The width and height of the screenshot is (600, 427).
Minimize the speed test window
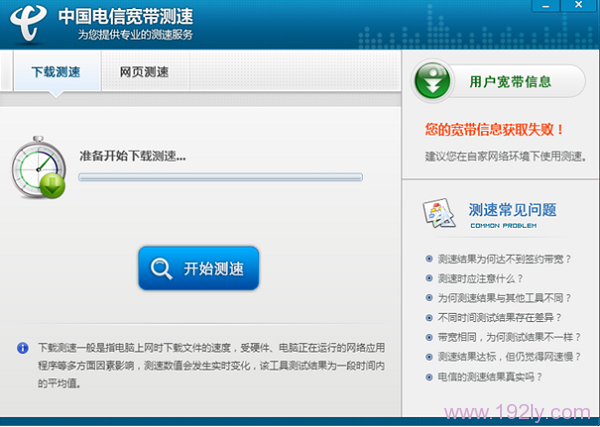[x=546, y=5]
